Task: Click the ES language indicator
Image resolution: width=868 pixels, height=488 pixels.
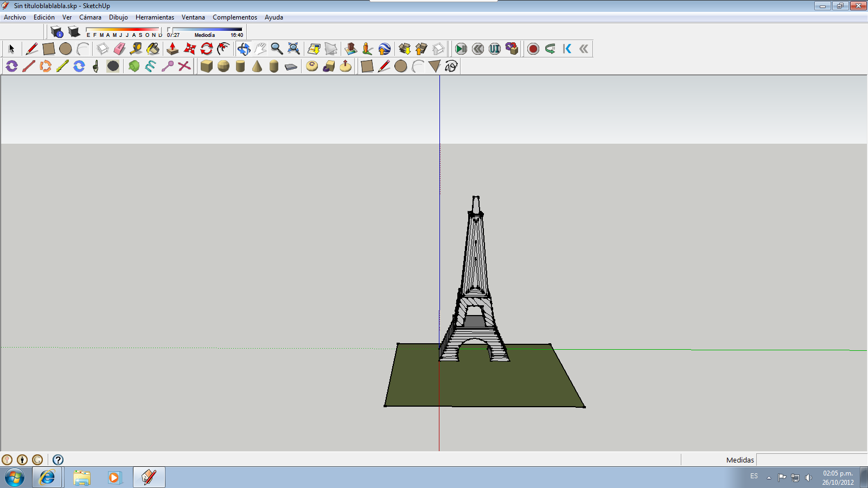Action: (x=754, y=476)
